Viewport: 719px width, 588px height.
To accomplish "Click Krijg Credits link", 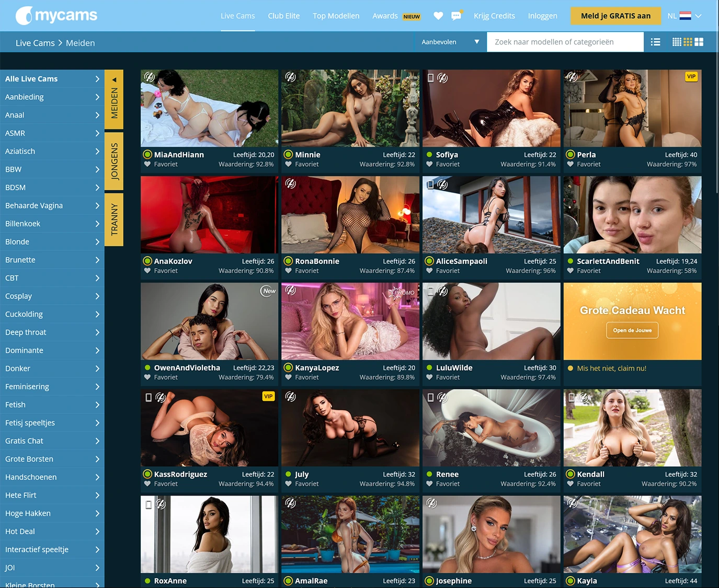I will point(494,16).
